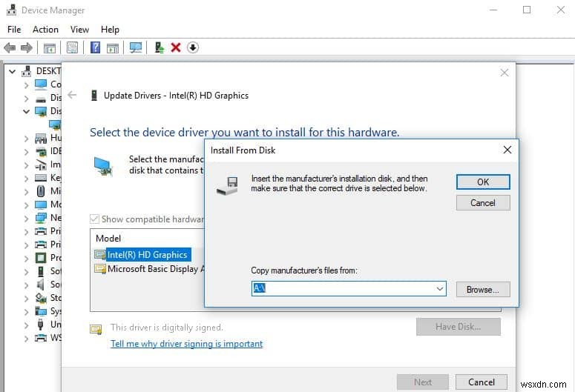Click the red X Uninstall device icon
Image resolution: width=575 pixels, height=392 pixels.
[176, 47]
